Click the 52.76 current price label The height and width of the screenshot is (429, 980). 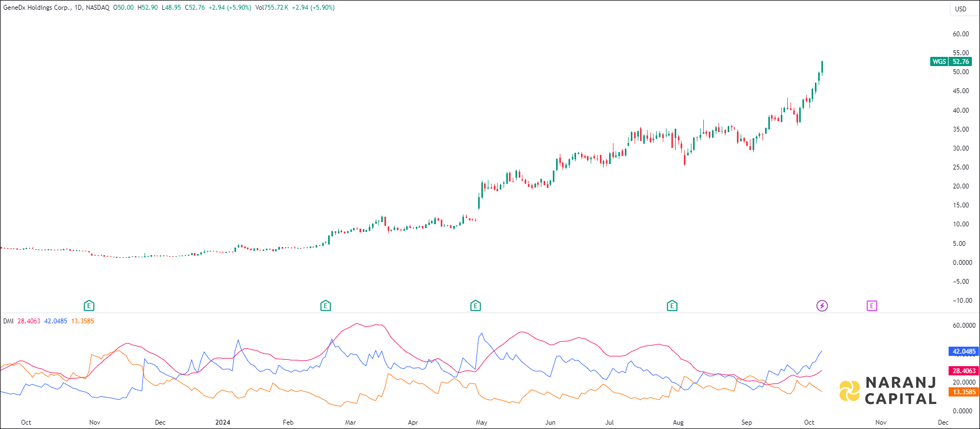(961, 62)
